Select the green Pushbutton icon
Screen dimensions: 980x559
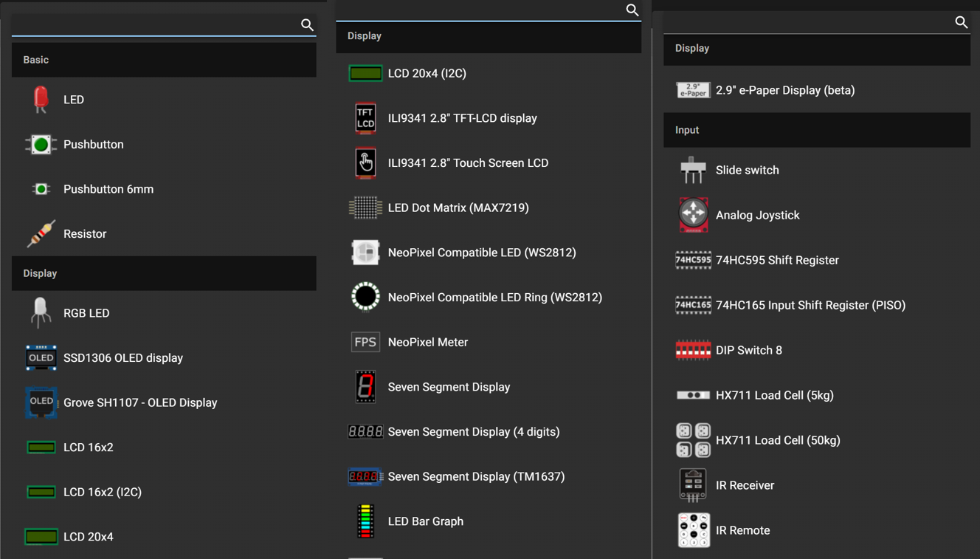pos(41,145)
